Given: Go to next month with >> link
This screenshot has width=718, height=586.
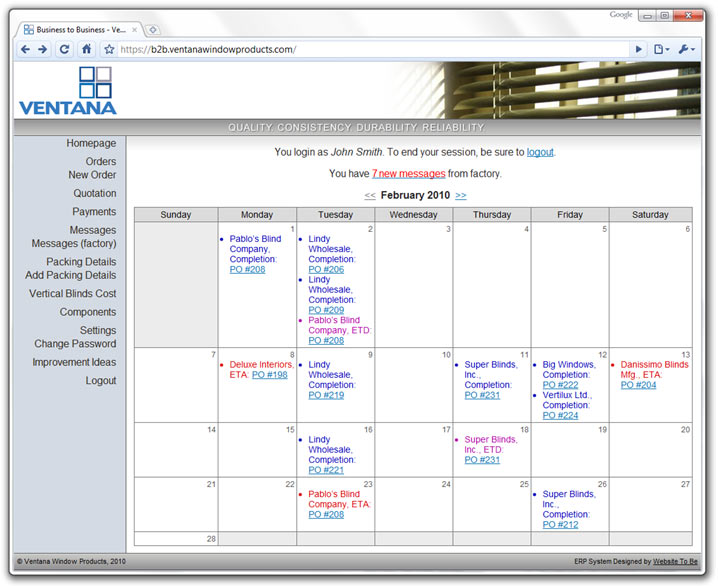Looking at the screenshot, I should pos(461,195).
